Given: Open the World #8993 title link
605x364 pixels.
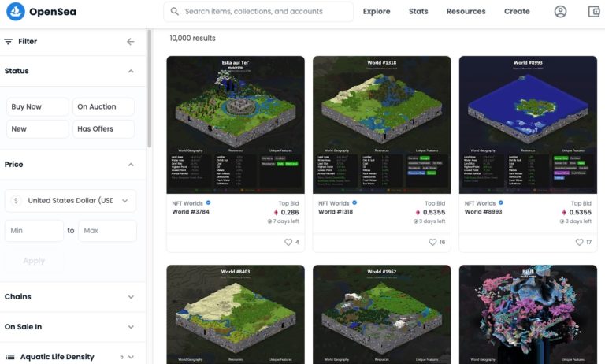Looking at the screenshot, I should point(483,211).
